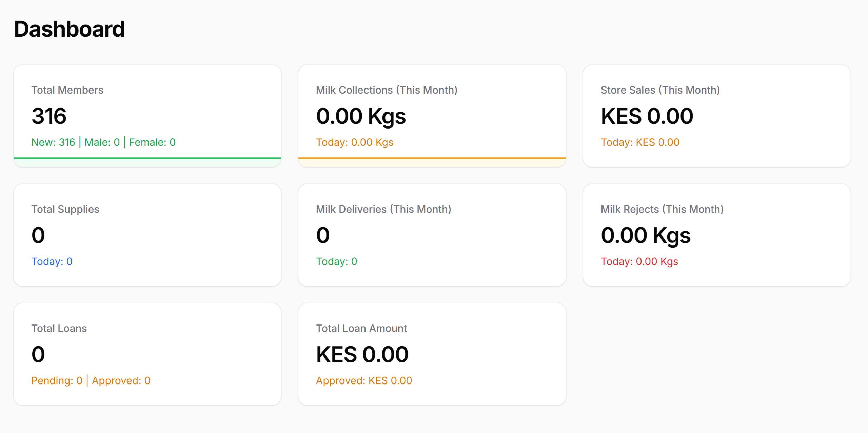Click the 316 total members number
The width and height of the screenshot is (868, 433).
coord(49,116)
